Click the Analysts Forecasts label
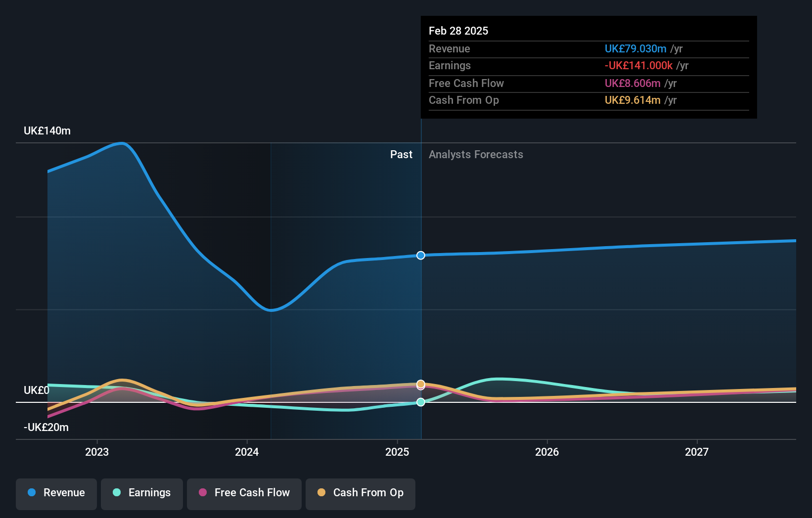 tap(476, 155)
